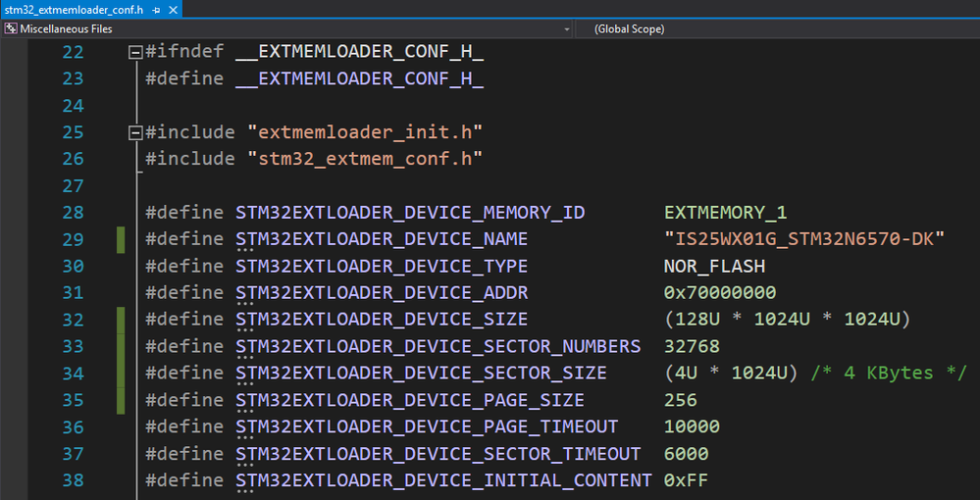Click the 32768 sector count value
The image size is (980, 500).
click(692, 346)
